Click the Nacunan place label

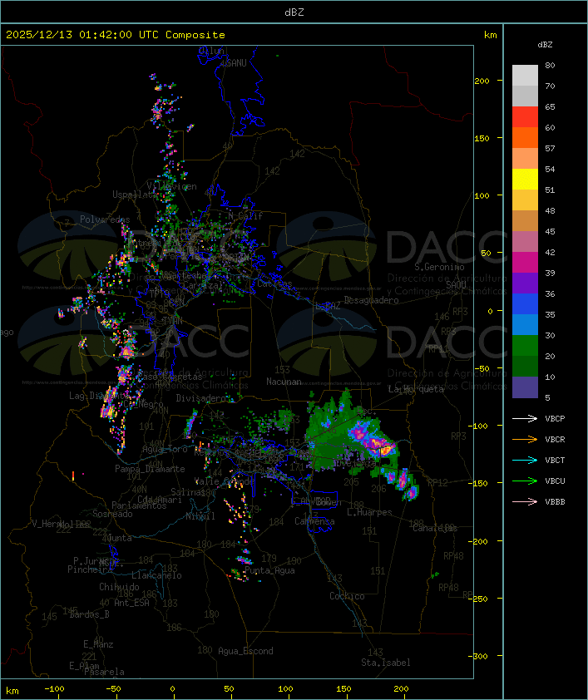point(284,382)
